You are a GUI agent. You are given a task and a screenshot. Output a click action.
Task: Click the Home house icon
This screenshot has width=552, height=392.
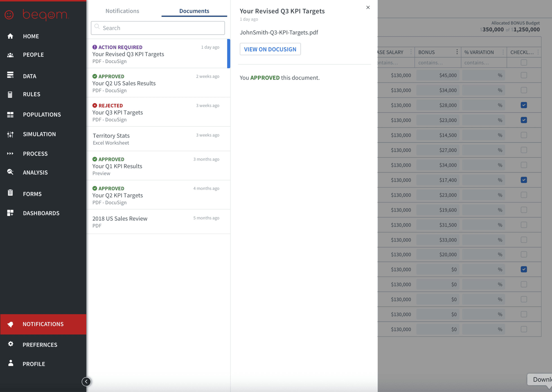(x=10, y=36)
